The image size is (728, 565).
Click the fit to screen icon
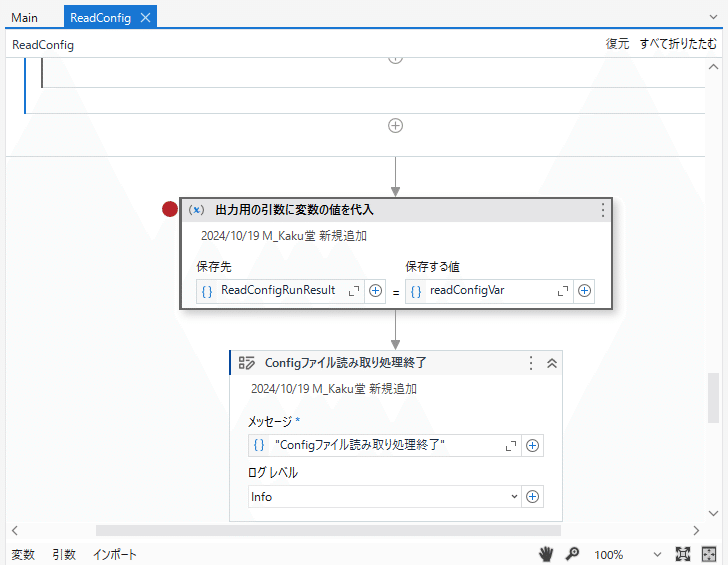(682, 554)
